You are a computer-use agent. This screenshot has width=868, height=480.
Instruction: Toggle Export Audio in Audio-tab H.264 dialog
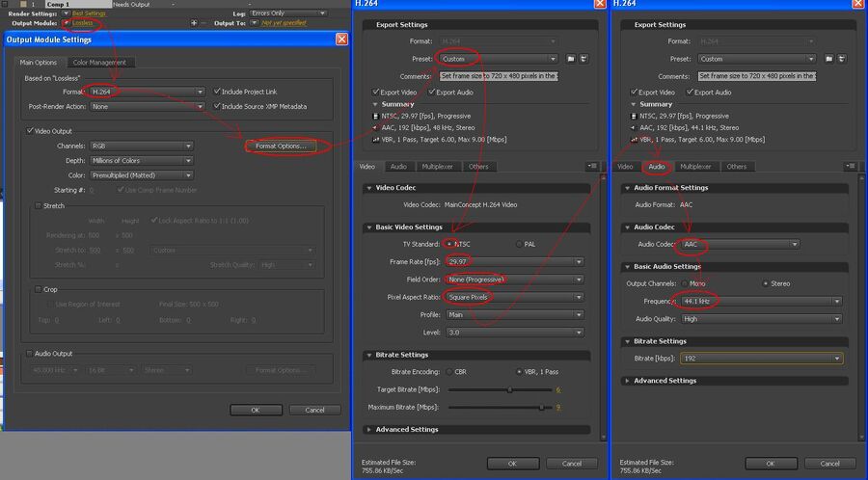point(690,92)
